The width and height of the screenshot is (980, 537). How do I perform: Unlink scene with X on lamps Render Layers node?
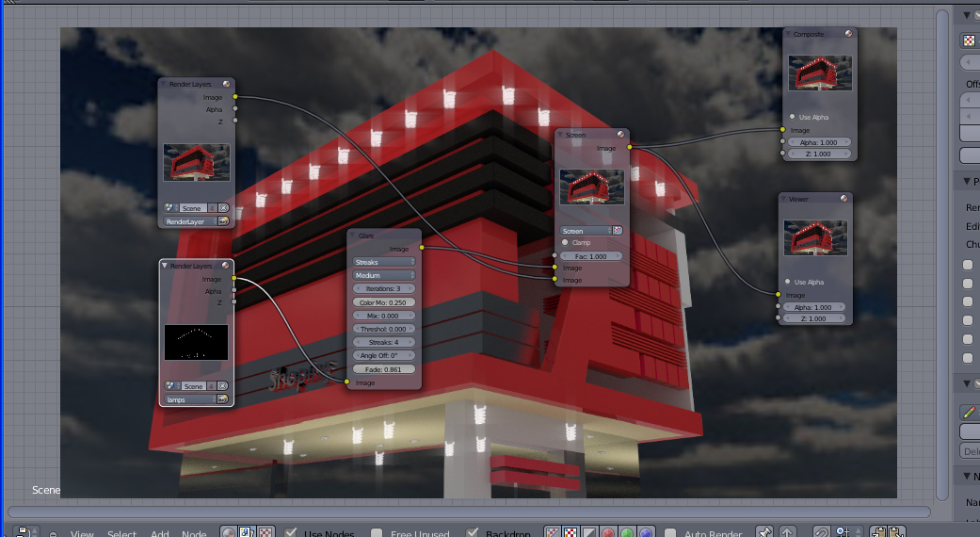tap(222, 385)
